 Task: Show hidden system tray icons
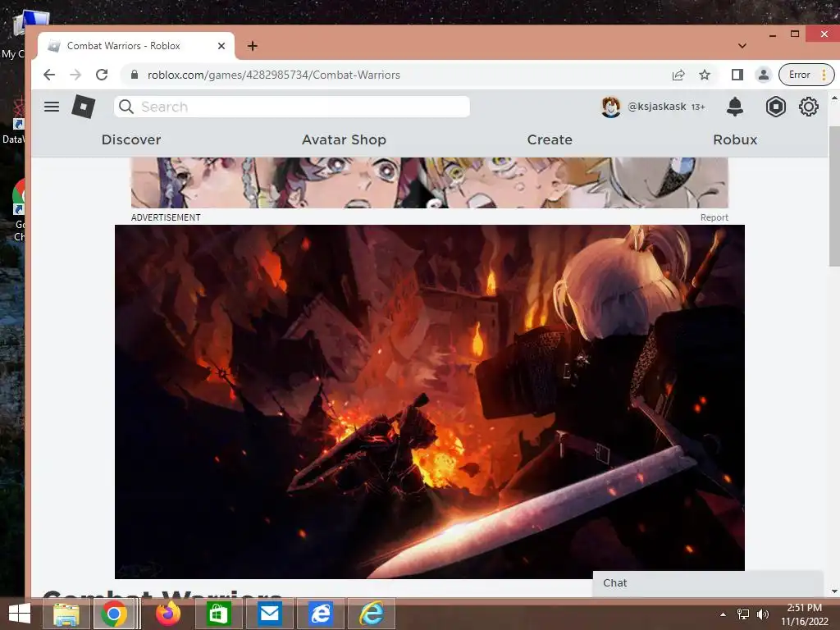[x=724, y=614]
